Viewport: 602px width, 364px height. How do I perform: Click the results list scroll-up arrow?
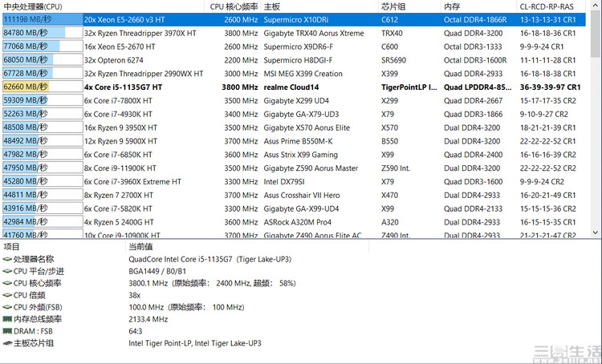pyautogui.click(x=595, y=6)
